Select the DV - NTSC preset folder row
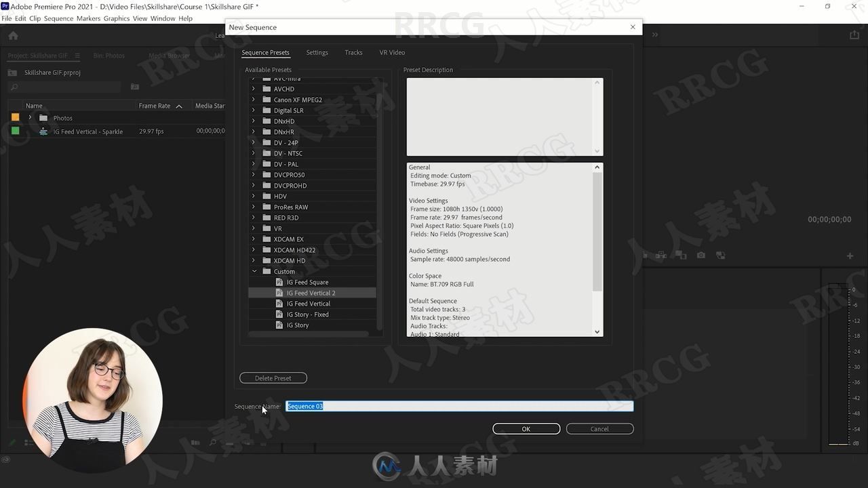The height and width of the screenshot is (488, 868). (x=312, y=153)
